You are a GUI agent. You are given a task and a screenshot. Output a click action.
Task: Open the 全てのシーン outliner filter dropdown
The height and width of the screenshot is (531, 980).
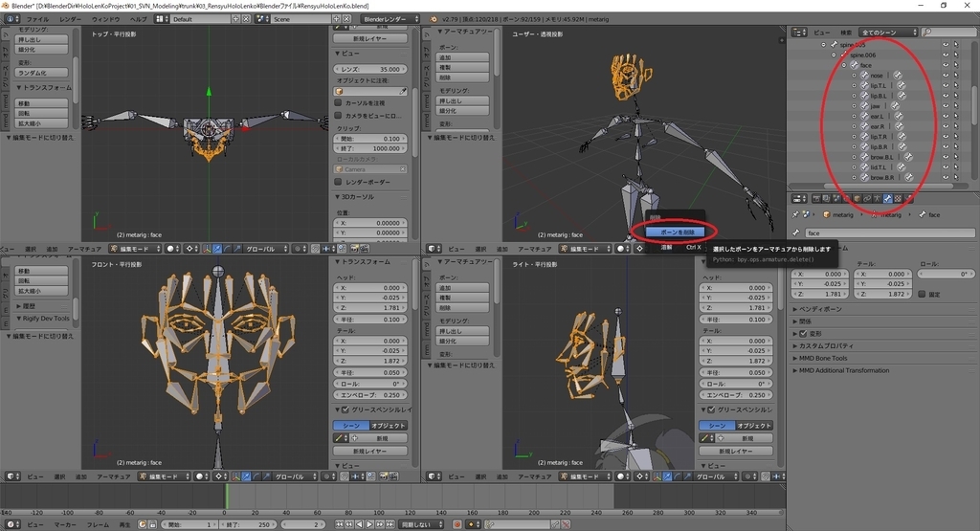[x=888, y=33]
